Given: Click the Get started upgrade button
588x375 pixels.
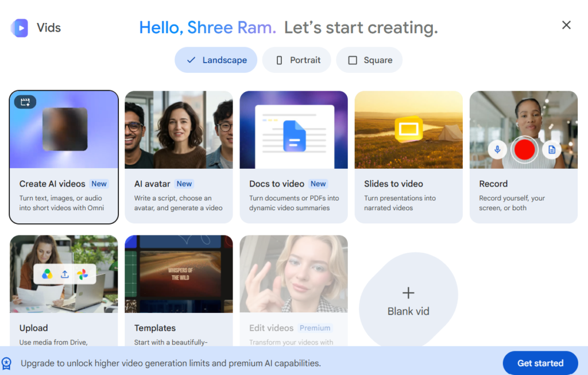Looking at the screenshot, I should coord(540,363).
